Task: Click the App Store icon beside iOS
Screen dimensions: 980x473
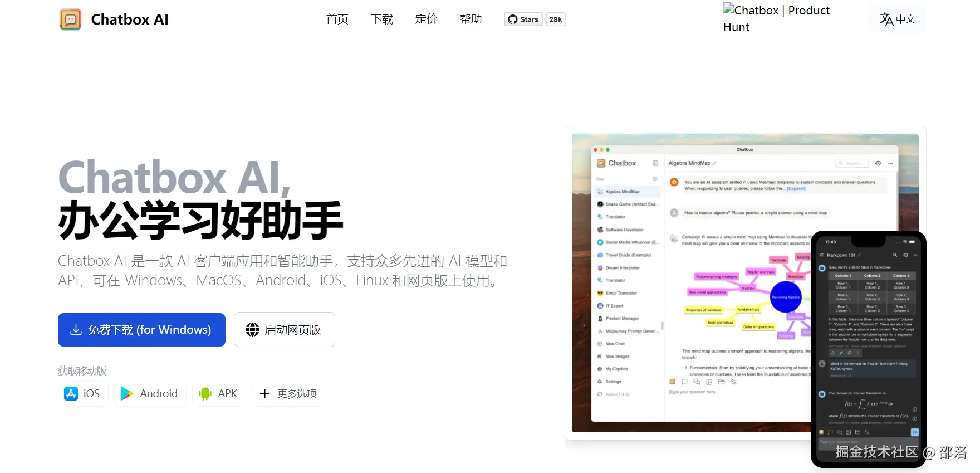Action: click(71, 393)
